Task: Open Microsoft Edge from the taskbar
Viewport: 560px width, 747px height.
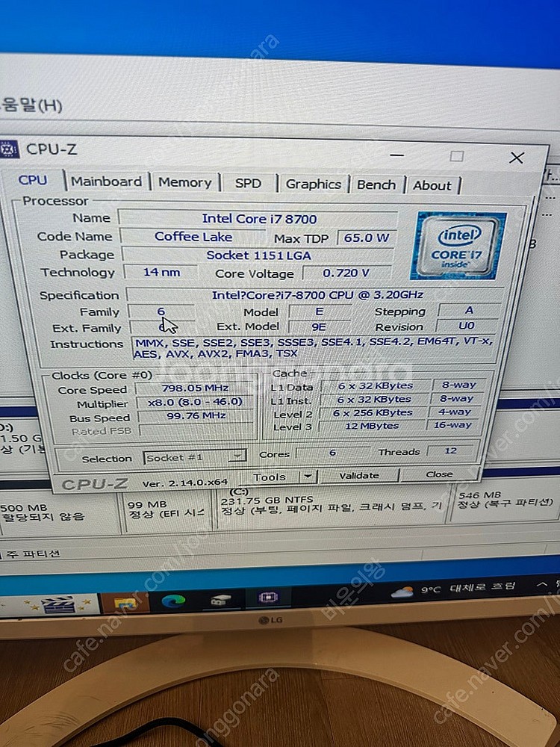Action: pos(173,601)
